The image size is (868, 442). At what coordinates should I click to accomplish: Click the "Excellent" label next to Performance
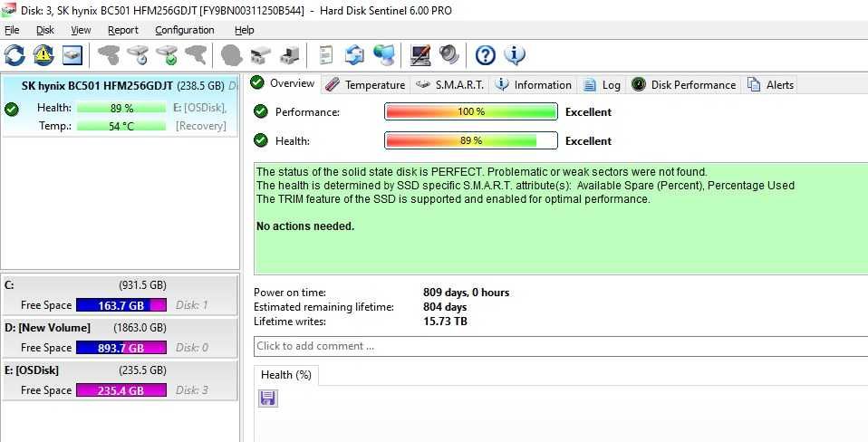point(588,111)
